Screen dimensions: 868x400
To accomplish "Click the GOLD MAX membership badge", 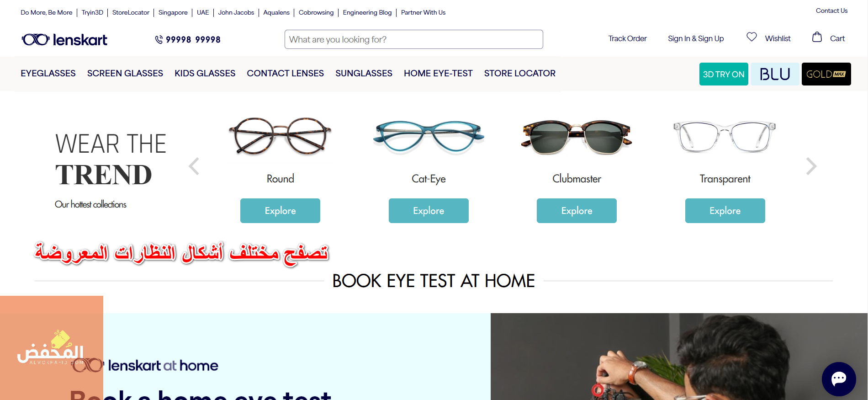I will [826, 74].
